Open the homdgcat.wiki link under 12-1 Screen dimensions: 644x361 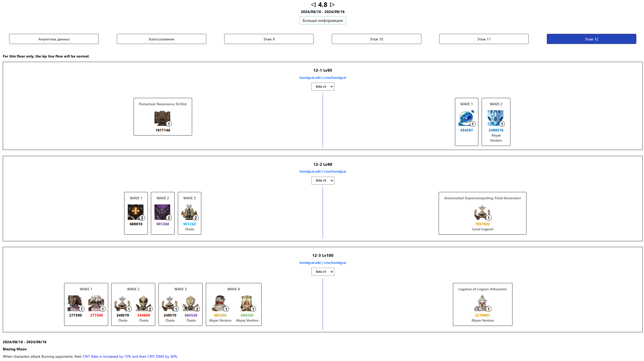pos(310,78)
